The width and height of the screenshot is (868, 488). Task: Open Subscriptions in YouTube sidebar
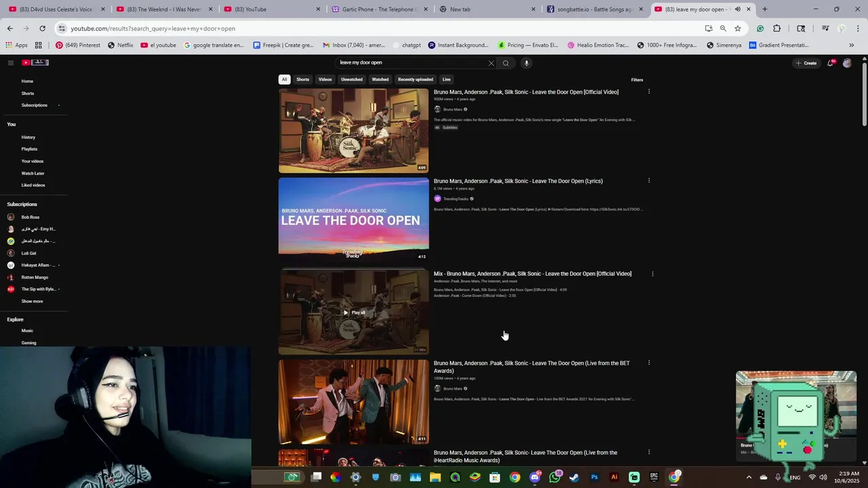(x=34, y=105)
